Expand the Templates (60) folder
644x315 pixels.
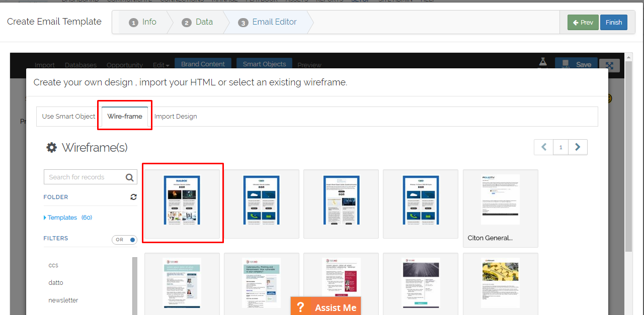(x=67, y=218)
